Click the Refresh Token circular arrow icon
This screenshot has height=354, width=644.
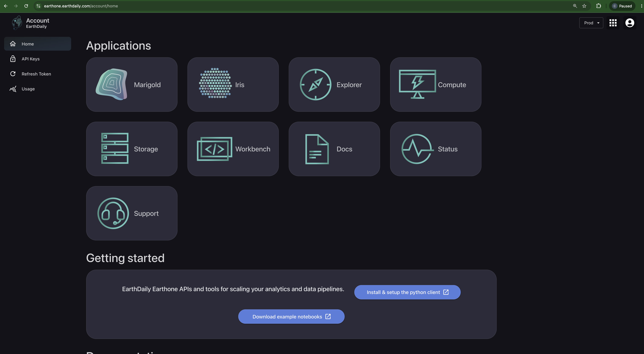pyautogui.click(x=13, y=74)
